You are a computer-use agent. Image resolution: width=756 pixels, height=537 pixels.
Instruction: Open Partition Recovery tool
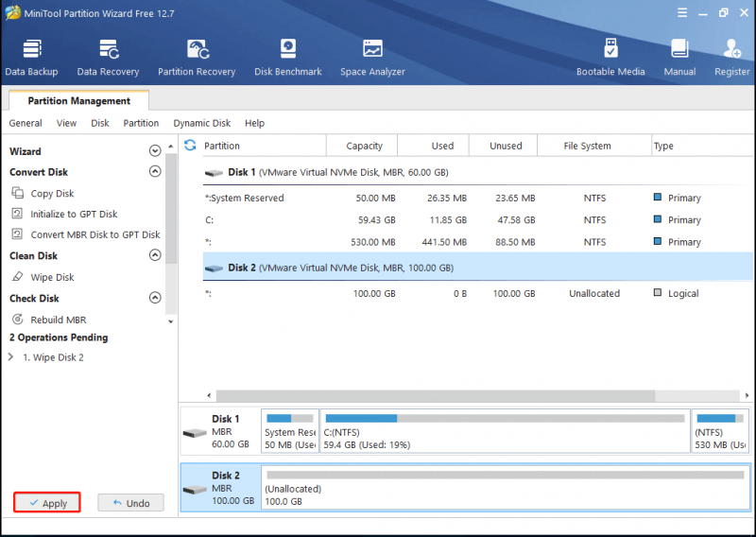[197, 58]
